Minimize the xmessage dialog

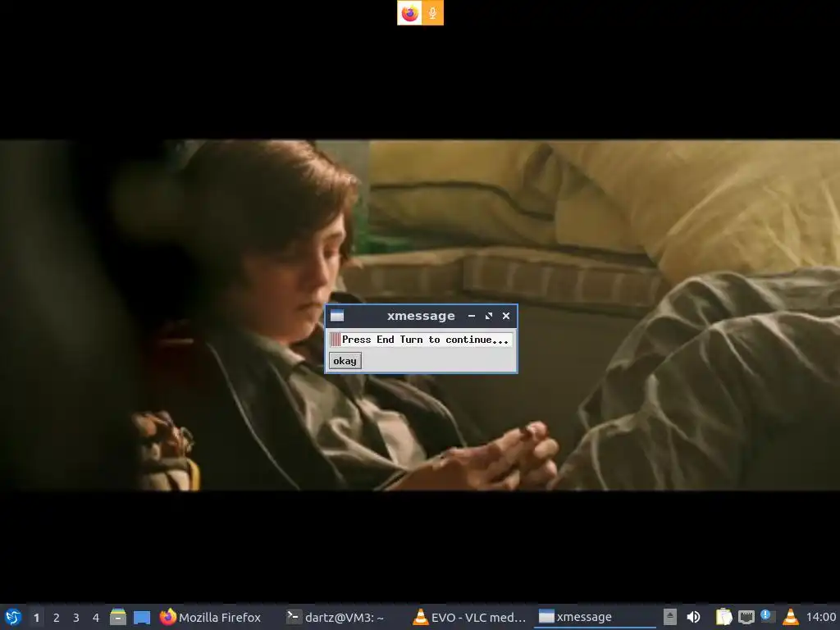tap(472, 316)
